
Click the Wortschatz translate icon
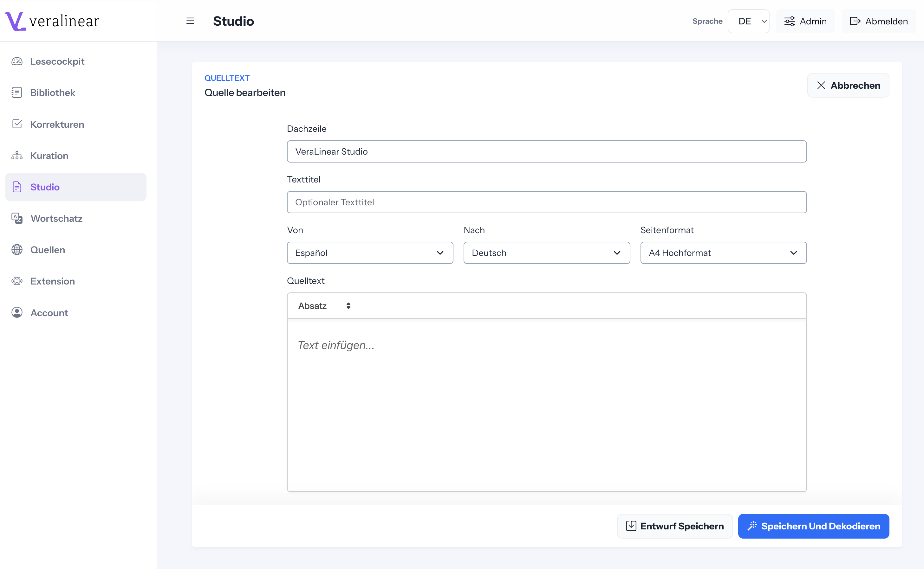point(17,218)
